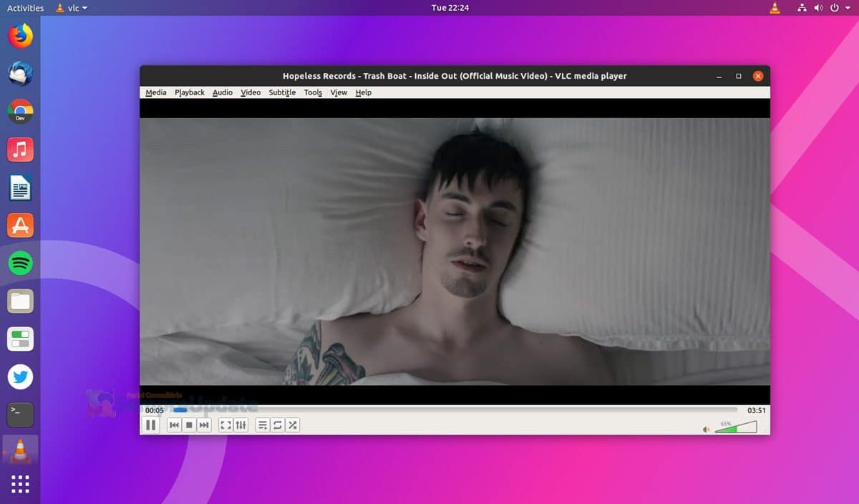Screen dimensions: 859x504
Task: Show extended settings equalizer panel
Action: (x=241, y=425)
